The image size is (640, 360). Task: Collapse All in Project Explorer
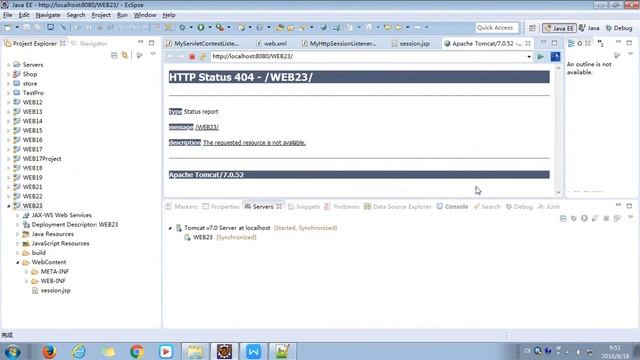click(x=114, y=55)
